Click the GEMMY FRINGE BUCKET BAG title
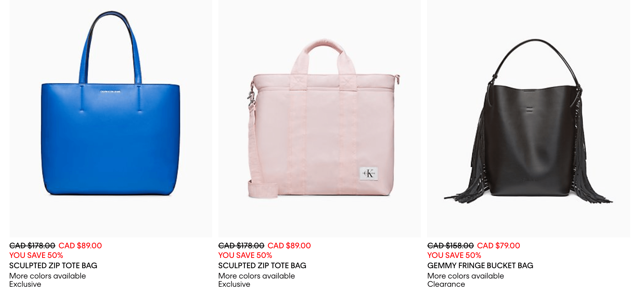The height and width of the screenshot is (297, 644). coord(480,265)
